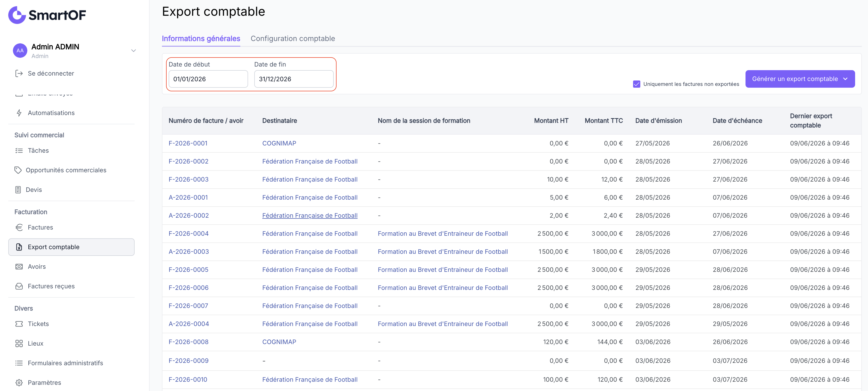The height and width of the screenshot is (391, 868).
Task: Click the Montant HT column header
Action: (x=551, y=121)
